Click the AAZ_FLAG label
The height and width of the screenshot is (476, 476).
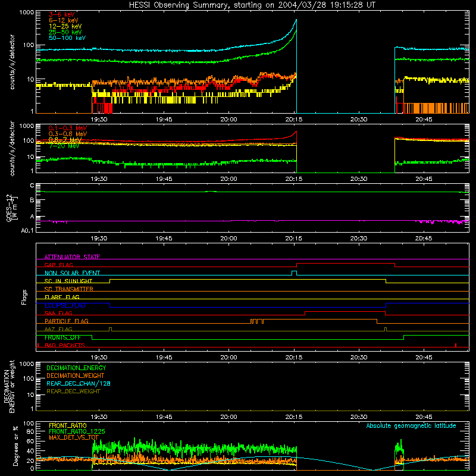(x=58, y=329)
